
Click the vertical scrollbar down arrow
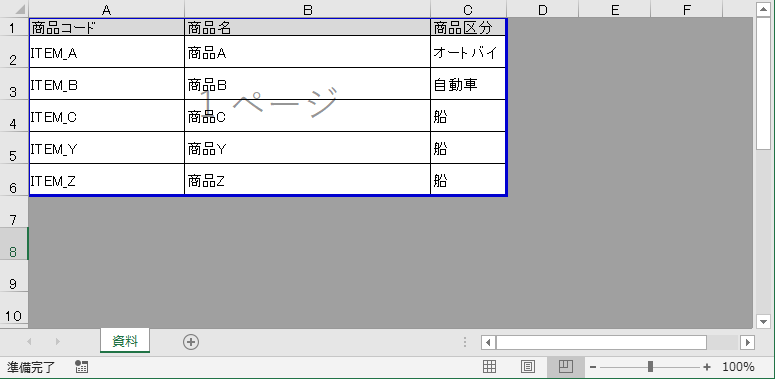(x=764, y=321)
